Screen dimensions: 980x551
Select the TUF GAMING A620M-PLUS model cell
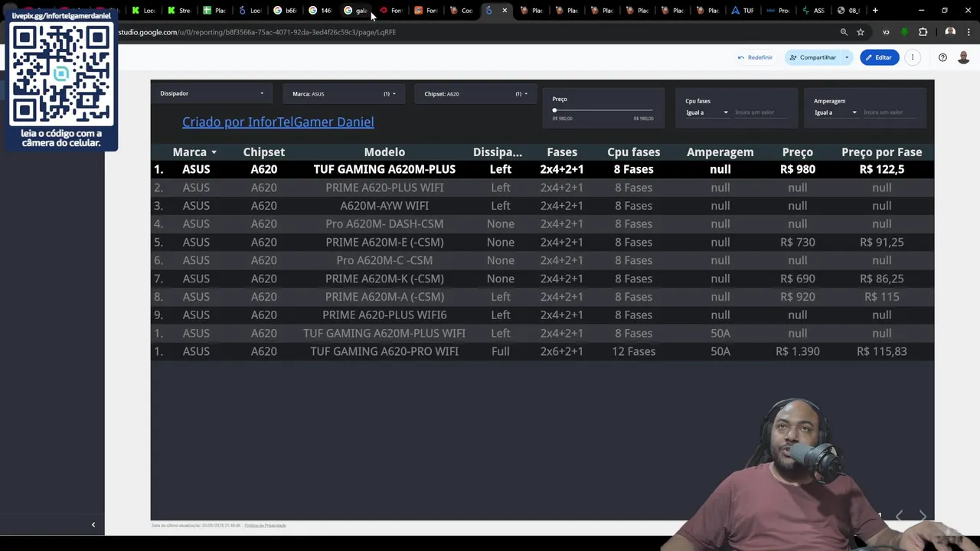tap(384, 169)
